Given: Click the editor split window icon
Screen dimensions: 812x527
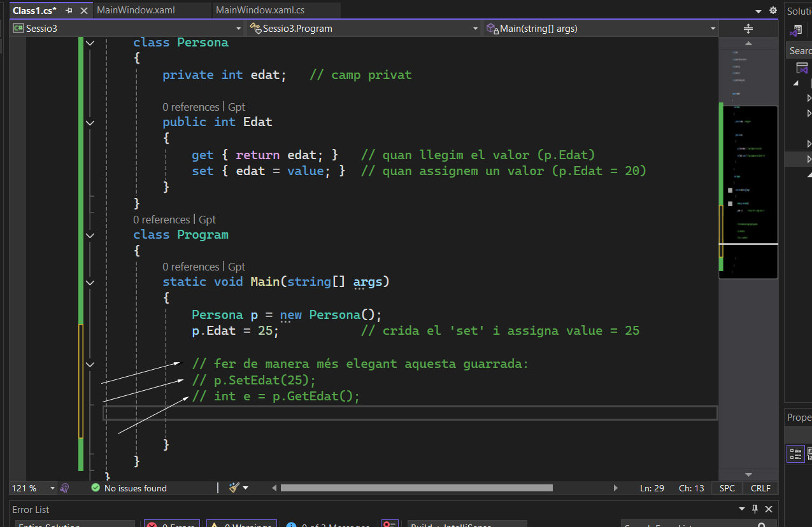Looking at the screenshot, I should coord(748,29).
